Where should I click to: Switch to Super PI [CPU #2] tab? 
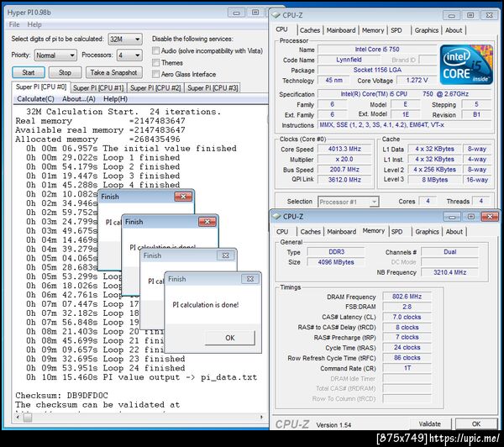click(155, 87)
